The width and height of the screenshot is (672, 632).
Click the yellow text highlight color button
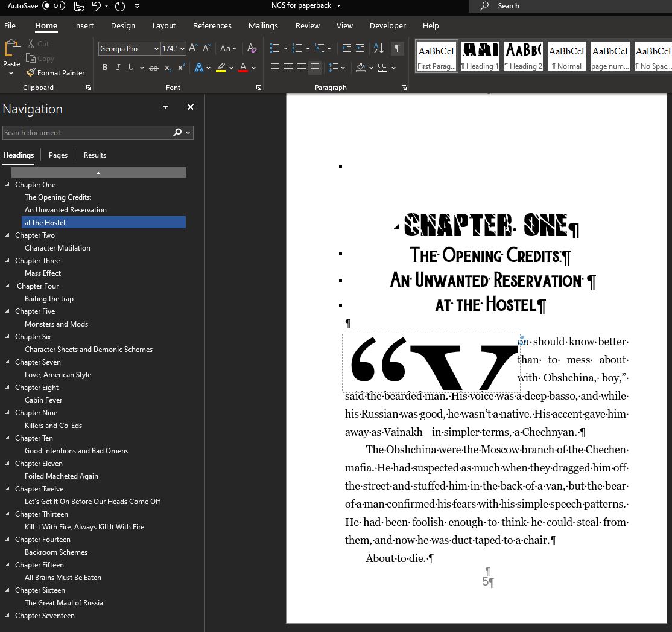(x=221, y=68)
